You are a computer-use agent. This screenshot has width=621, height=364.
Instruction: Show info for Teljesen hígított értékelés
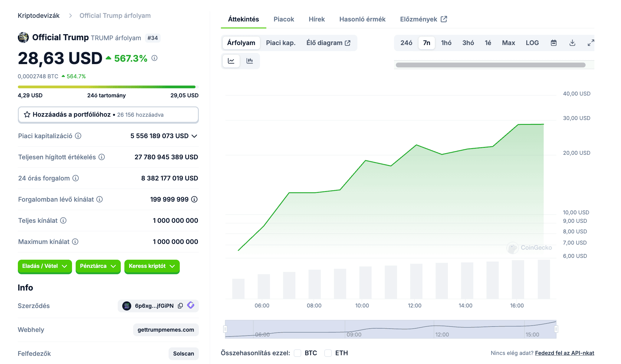tap(102, 157)
